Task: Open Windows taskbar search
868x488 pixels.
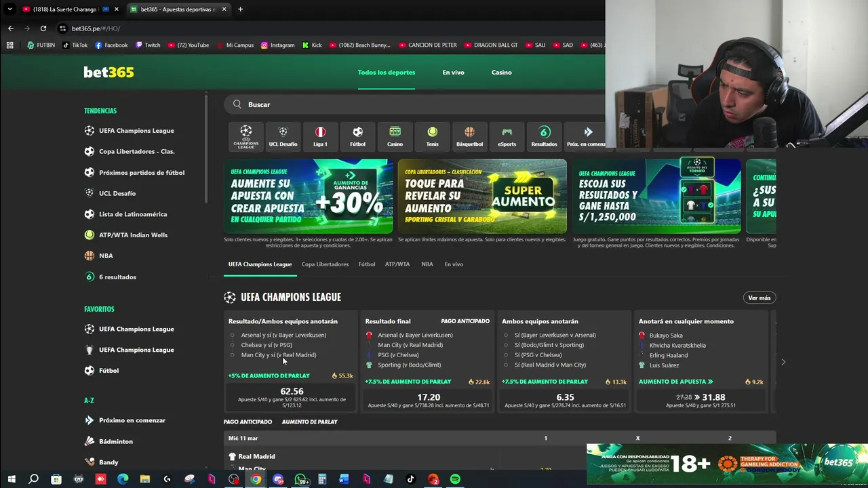Action: coord(33,479)
